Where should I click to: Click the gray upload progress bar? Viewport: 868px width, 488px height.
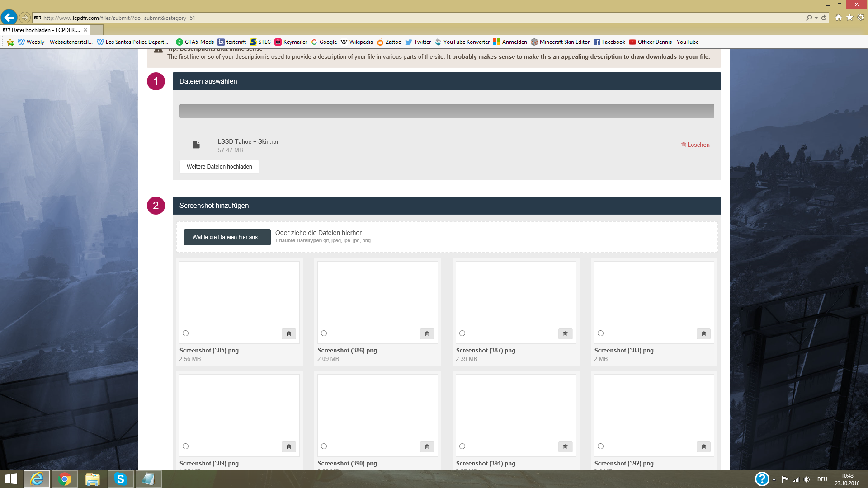click(446, 111)
